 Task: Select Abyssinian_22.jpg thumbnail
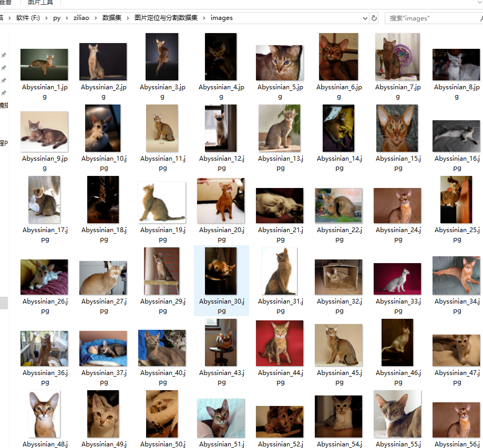[x=338, y=205]
